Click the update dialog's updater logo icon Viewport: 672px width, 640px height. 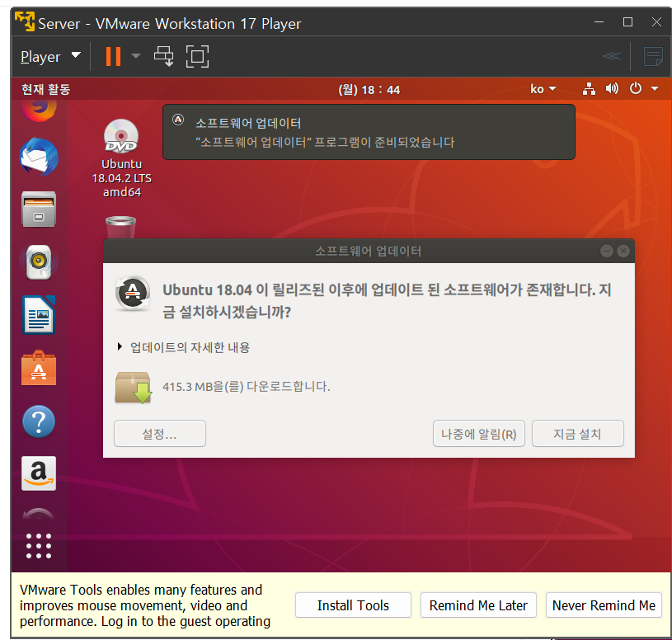[x=133, y=294]
